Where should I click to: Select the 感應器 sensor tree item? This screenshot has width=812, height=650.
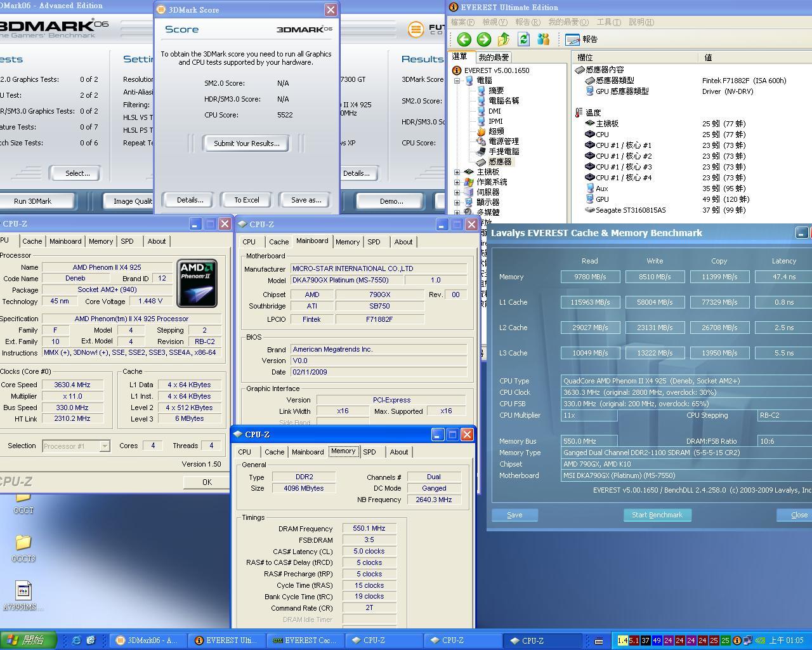[x=500, y=162]
